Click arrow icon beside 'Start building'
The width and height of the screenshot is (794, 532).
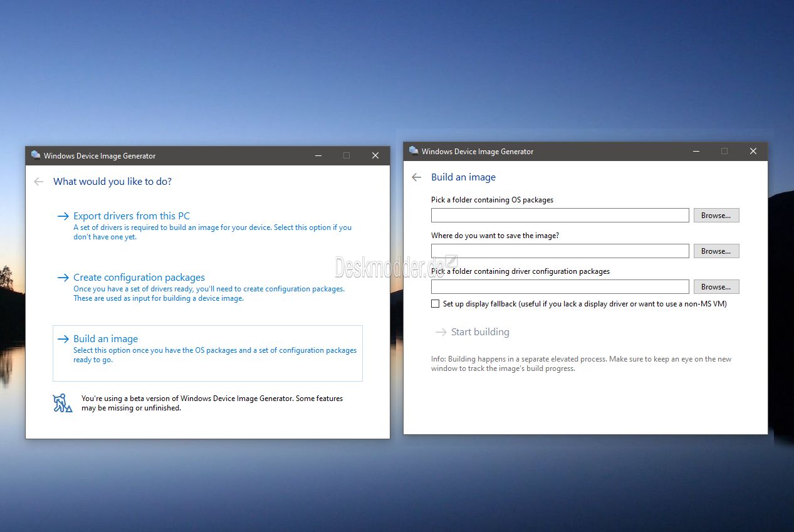pyautogui.click(x=441, y=332)
